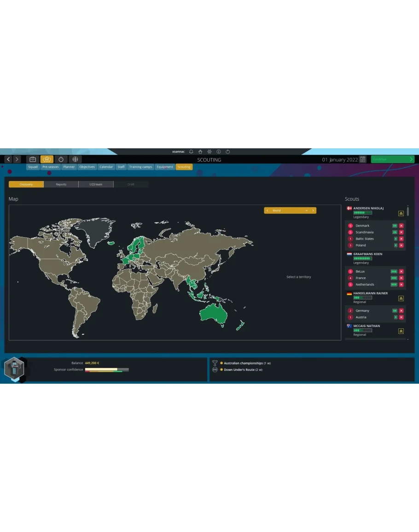Viewport: 419px width, 532px height.
Task: Open the briefcase section icon
Action: pyautogui.click(x=33, y=159)
